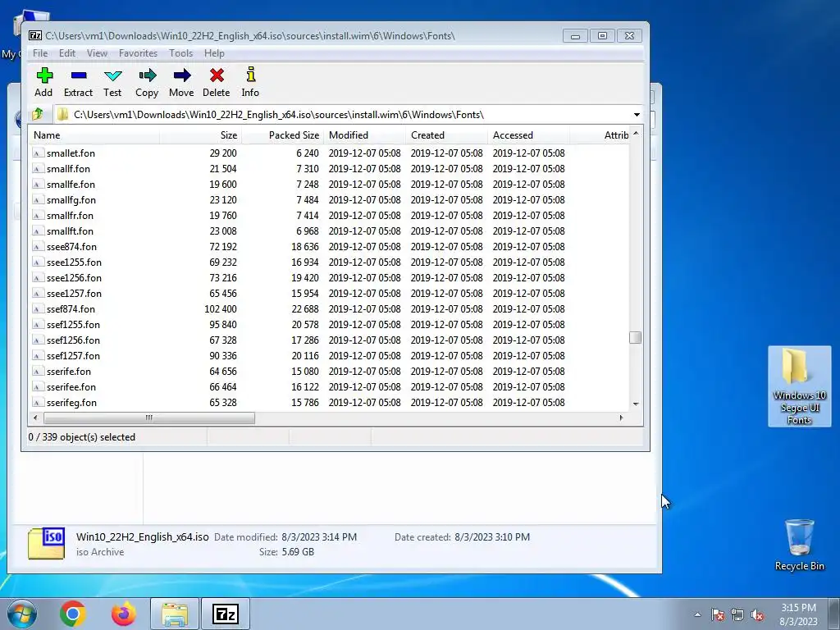Open the address path dropdown
The image size is (840, 630).
pos(637,115)
